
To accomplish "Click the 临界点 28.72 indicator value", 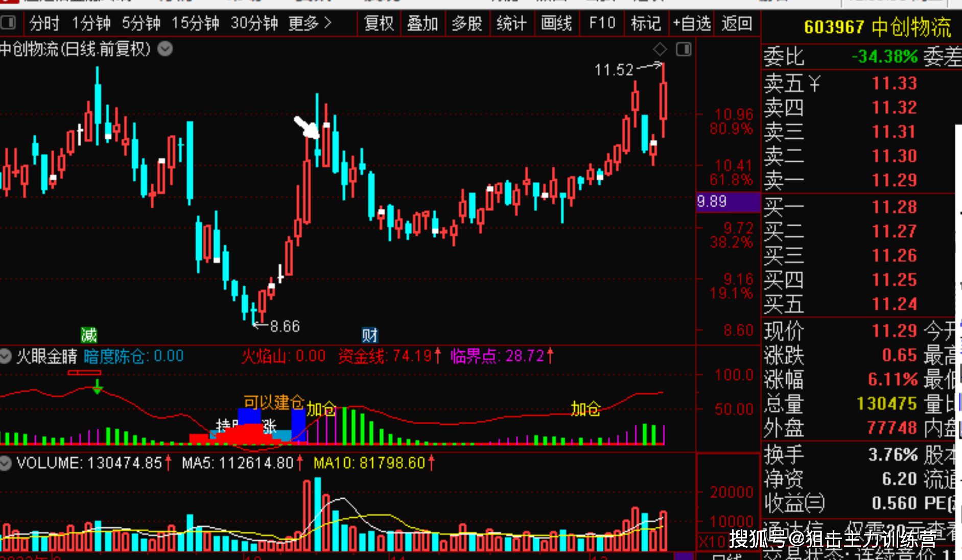I will click(502, 356).
